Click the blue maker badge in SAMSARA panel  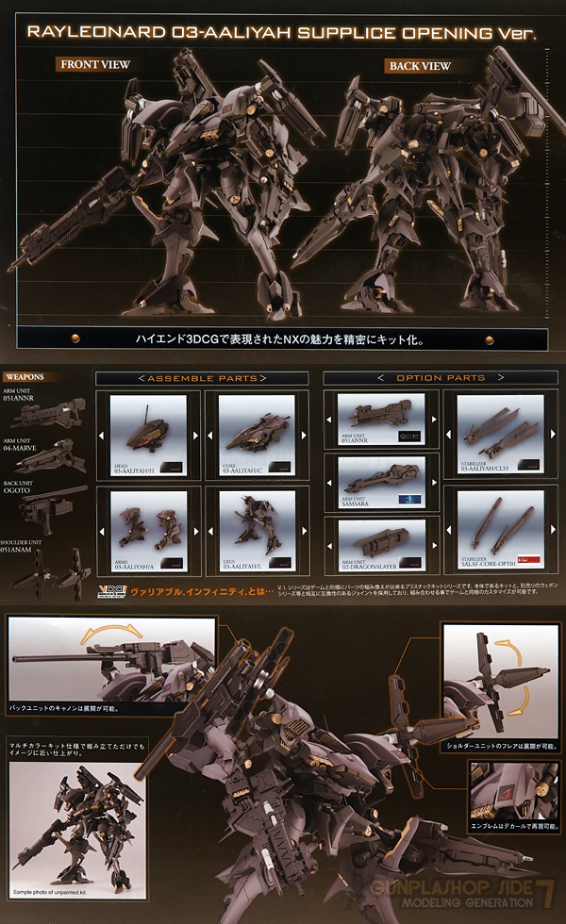coord(410,500)
